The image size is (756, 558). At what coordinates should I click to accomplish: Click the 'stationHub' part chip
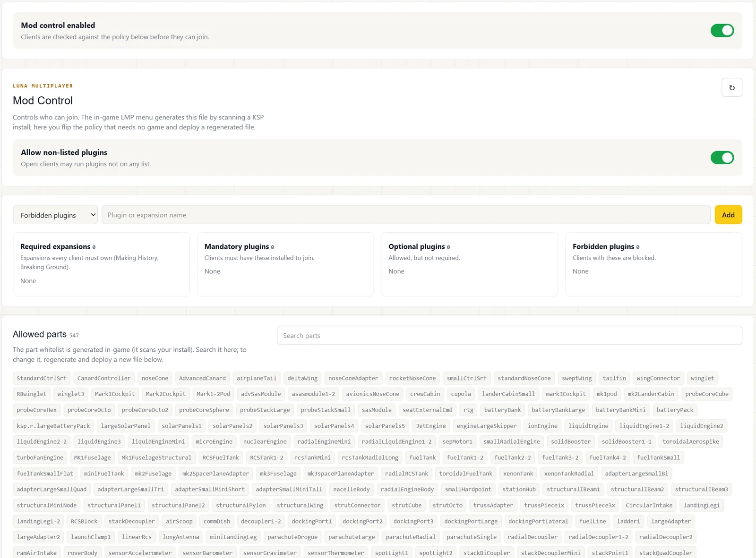point(519,489)
